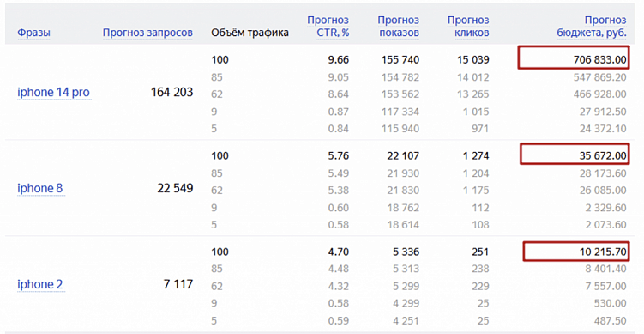Screen dimensions: 644x334
Task: Click the clicks forecast value 971
Action: [x=479, y=129]
